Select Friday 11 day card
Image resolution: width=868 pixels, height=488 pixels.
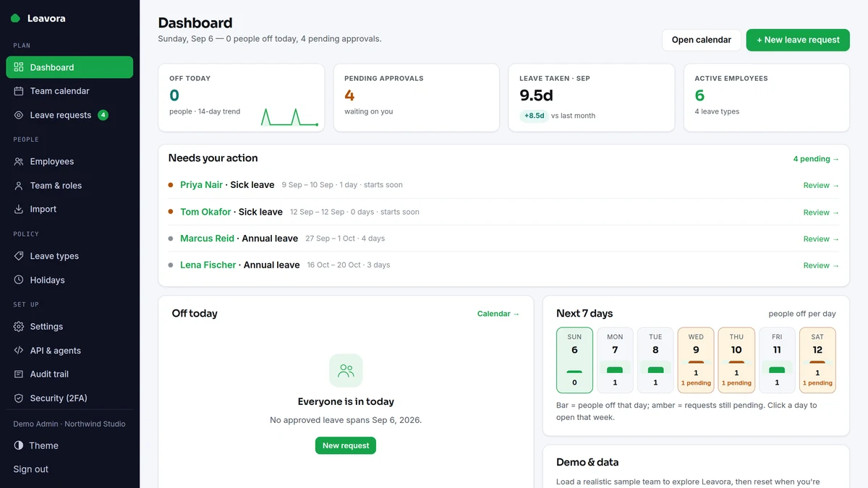click(777, 360)
